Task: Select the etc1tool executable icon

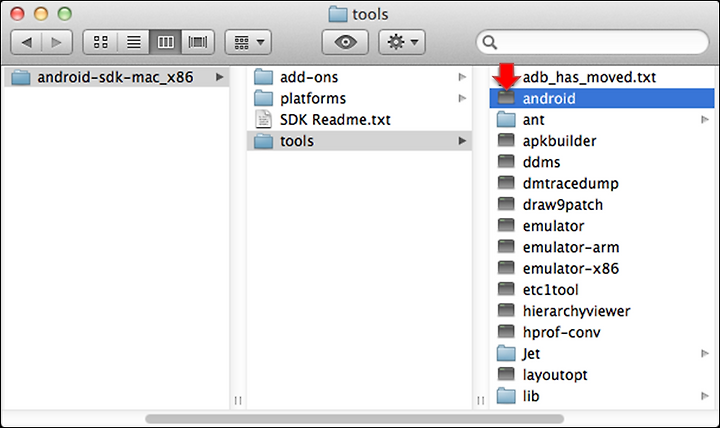Action: point(506,289)
